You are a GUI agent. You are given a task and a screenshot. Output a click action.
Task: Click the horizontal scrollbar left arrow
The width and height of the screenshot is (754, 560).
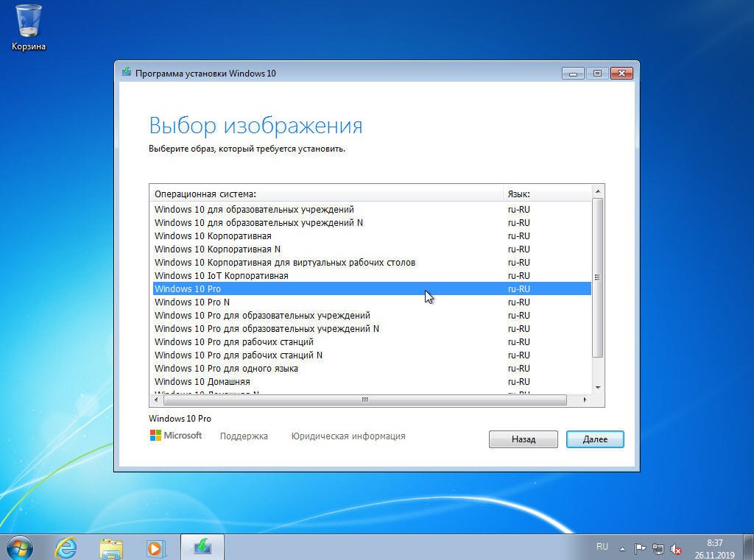tap(156, 400)
